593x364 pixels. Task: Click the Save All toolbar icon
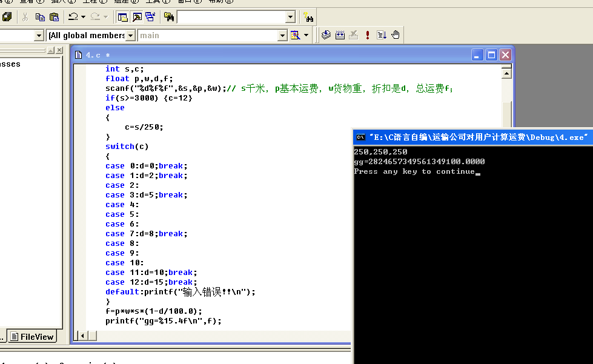click(x=7, y=17)
